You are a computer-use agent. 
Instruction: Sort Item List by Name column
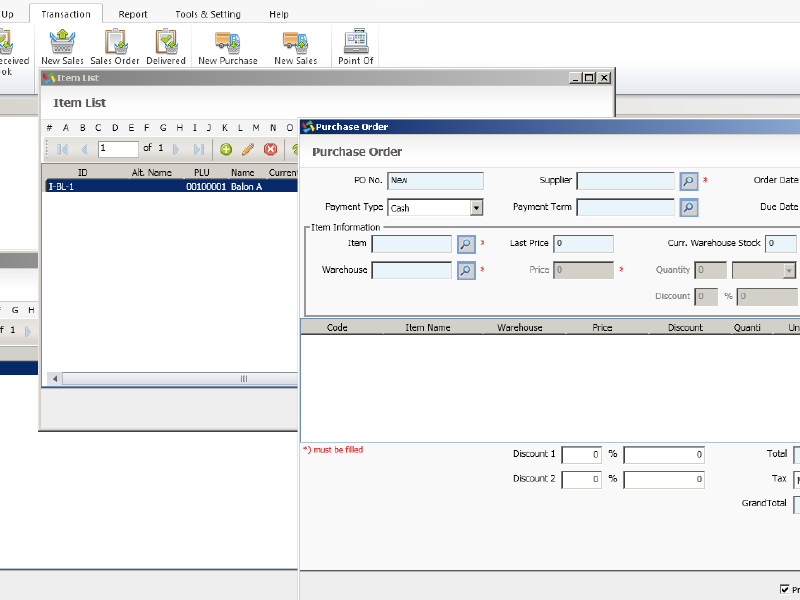point(242,172)
